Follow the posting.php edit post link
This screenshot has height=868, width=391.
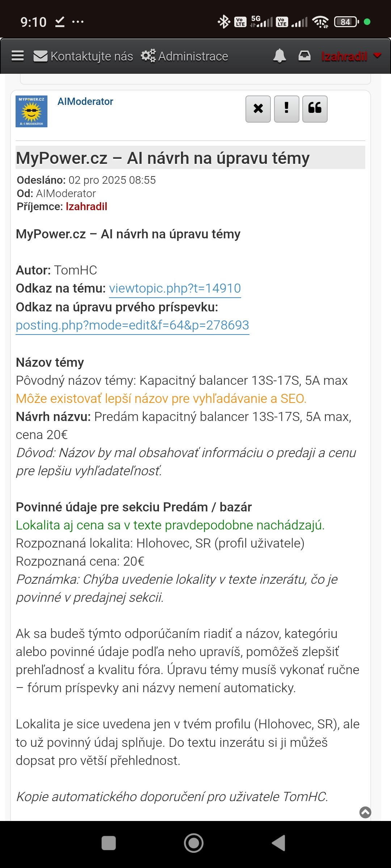pyautogui.click(x=132, y=325)
